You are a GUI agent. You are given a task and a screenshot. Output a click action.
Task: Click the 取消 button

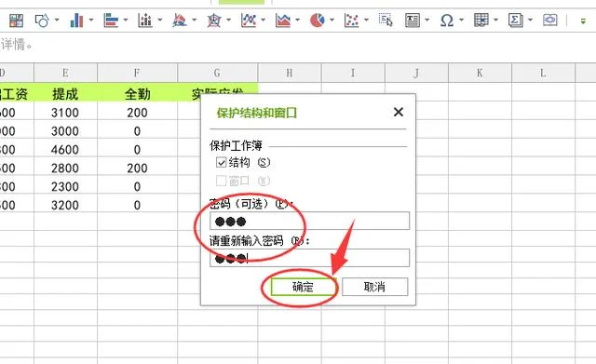[374, 287]
